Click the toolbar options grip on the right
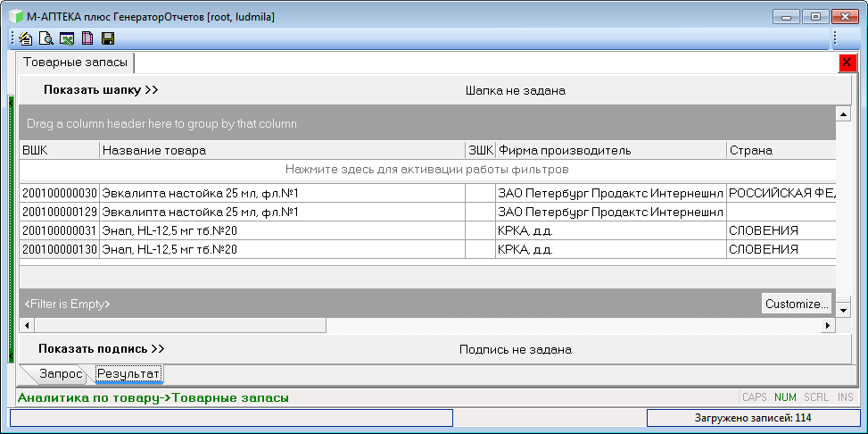 pos(833,38)
